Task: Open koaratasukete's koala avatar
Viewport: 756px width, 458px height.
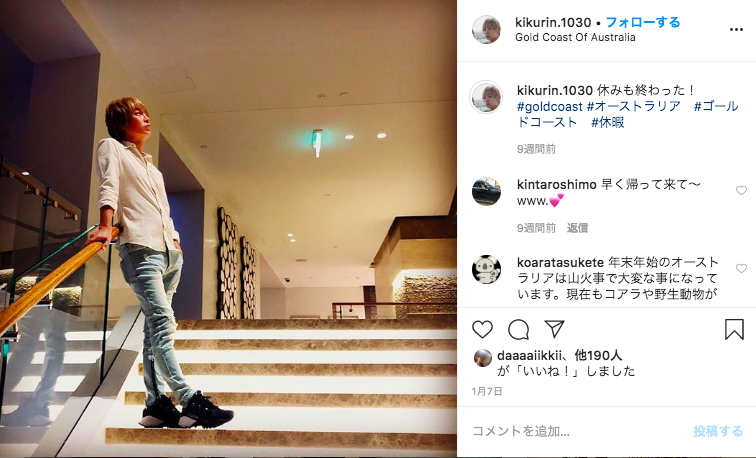Action: pos(486,269)
